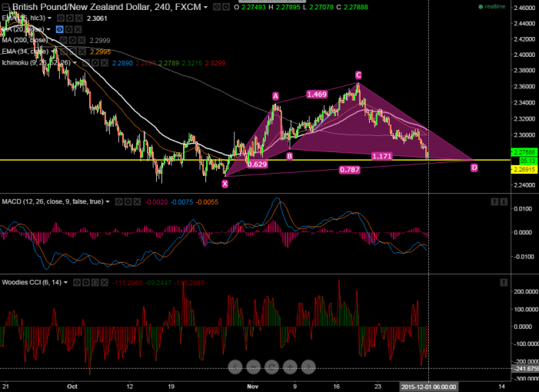The image size is (539, 392).
Task: Expand the MACD indicator dropdown
Action: (108, 201)
